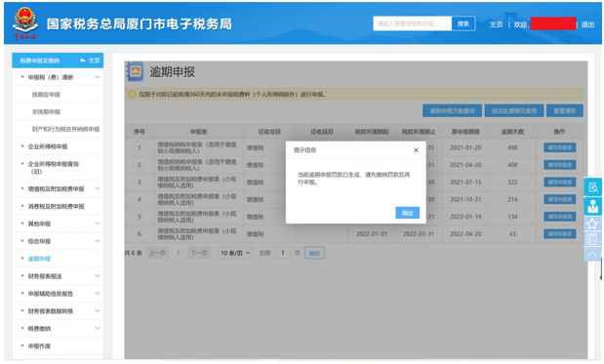Viewport: 604px width, 364px height.
Task: Close the 提示信息 dialog with X
Action: (416, 150)
